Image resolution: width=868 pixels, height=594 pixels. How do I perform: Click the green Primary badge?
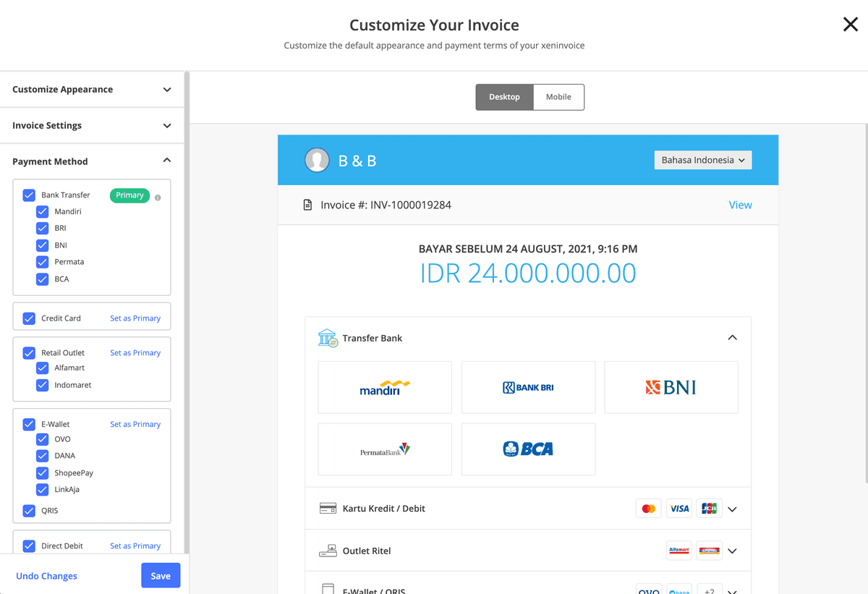pos(129,195)
